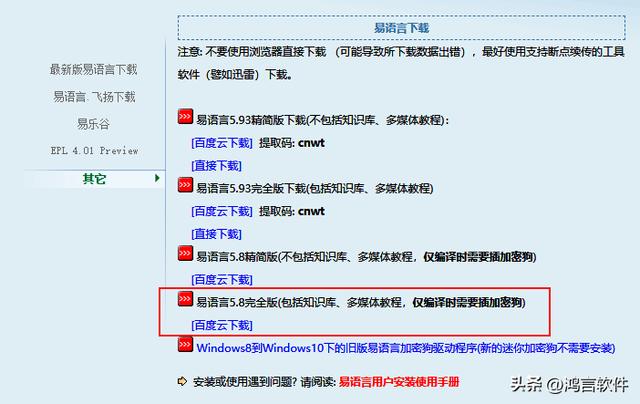Click green triangle arrow next to 其它
640x404 pixels.
pyautogui.click(x=157, y=178)
